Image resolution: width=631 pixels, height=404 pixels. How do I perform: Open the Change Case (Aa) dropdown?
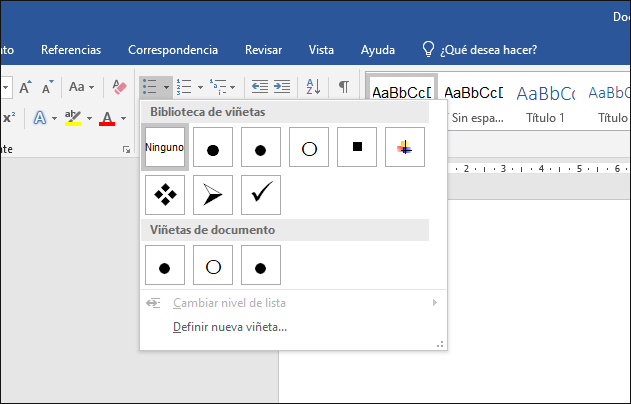point(82,87)
